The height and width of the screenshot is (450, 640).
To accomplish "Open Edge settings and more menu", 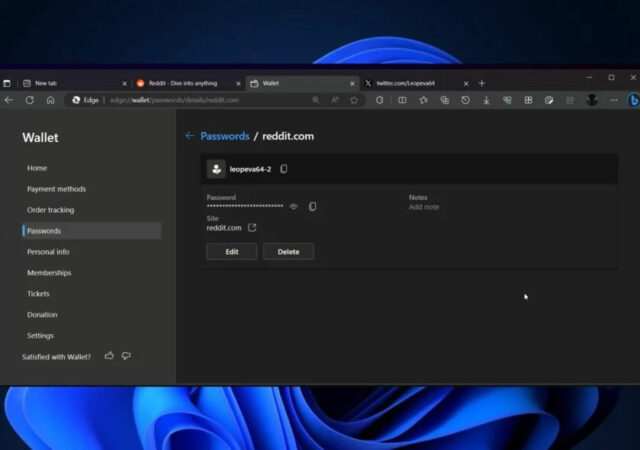I will pyautogui.click(x=612, y=100).
